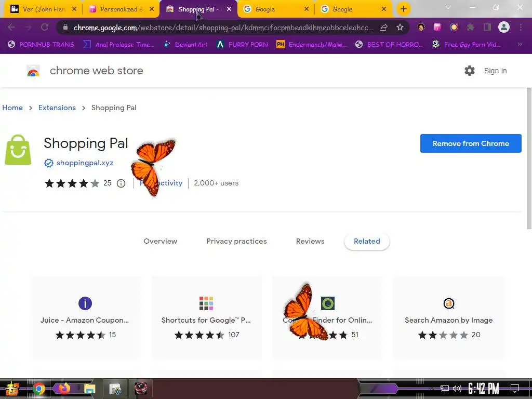Open the Extensions puzzle piece menu
The width and height of the screenshot is (532, 399).
tap(471, 27)
